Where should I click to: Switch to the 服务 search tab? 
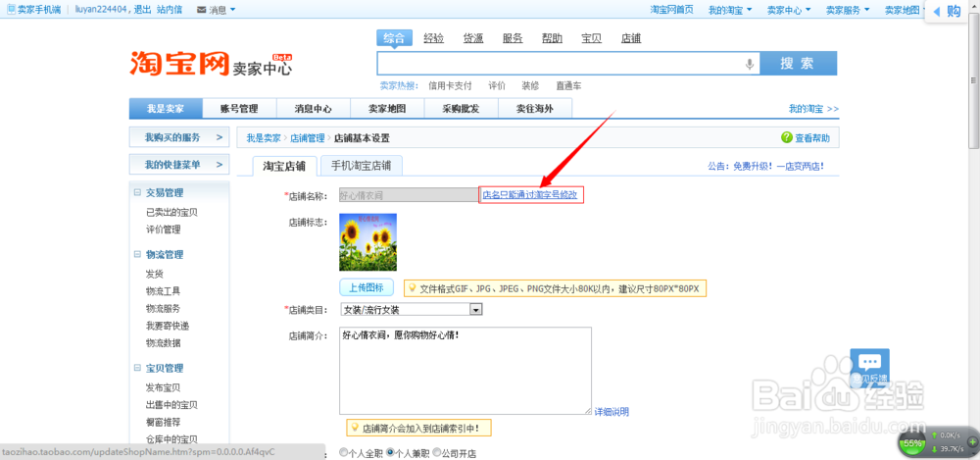click(513, 38)
